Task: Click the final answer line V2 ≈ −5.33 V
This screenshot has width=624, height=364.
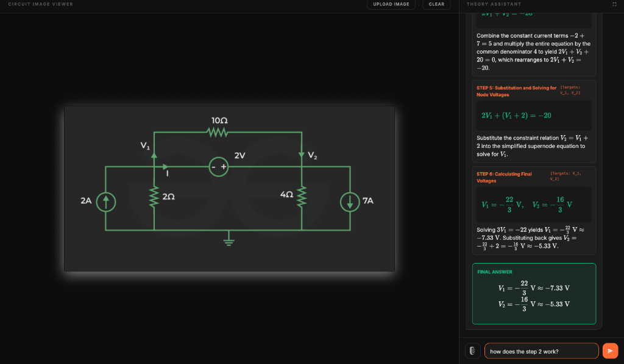Action: (534, 304)
